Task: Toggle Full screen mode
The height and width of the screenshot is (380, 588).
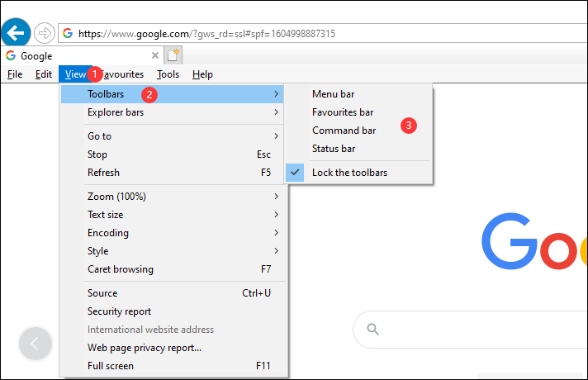Action: point(172,366)
